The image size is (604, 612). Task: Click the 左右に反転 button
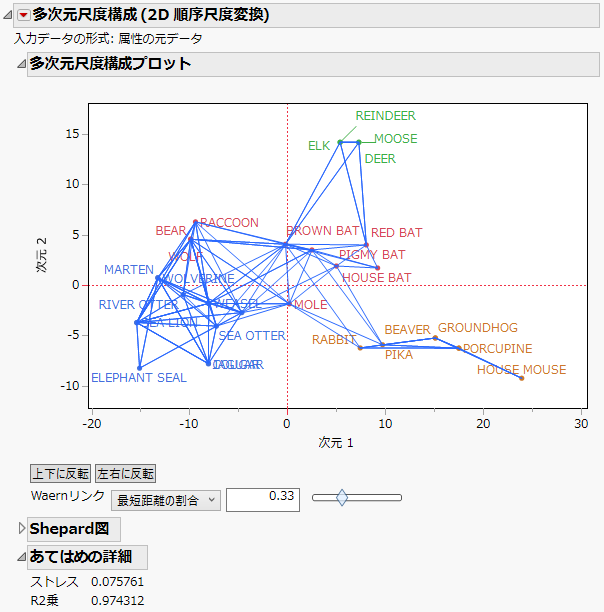point(126,474)
